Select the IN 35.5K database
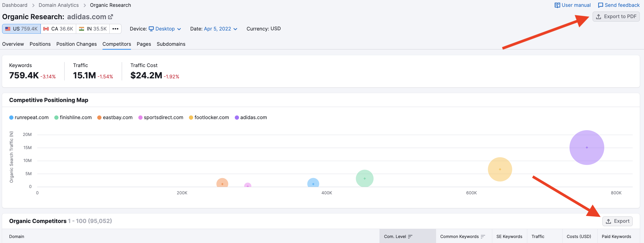The height and width of the screenshot is (243, 644). click(93, 29)
